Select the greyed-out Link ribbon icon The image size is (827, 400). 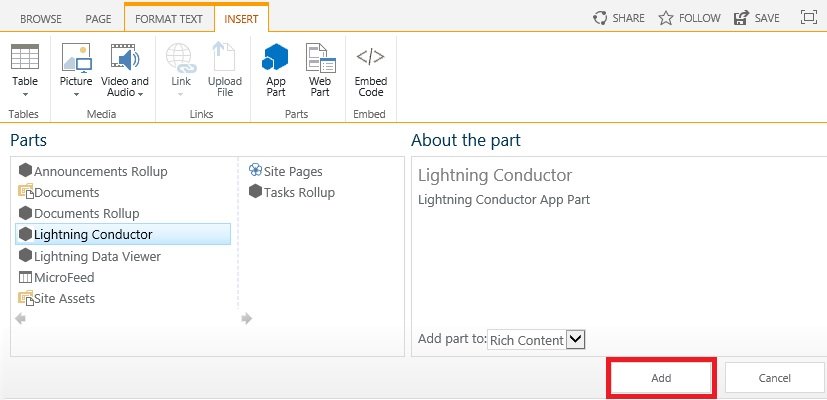(181, 58)
